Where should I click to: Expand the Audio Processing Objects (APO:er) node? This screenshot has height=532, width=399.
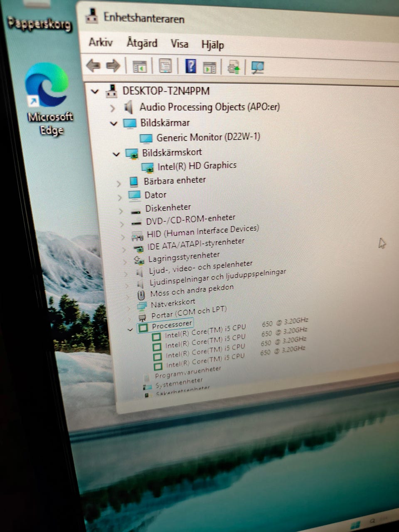[x=112, y=108]
